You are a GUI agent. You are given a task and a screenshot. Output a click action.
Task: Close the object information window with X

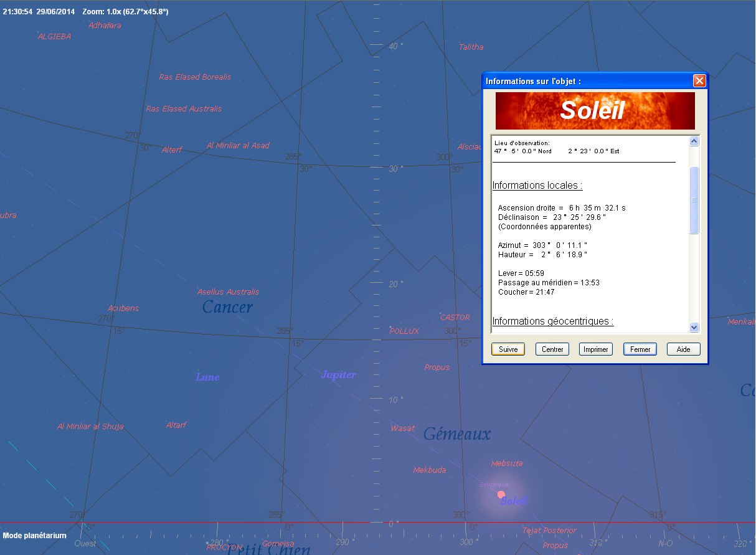click(699, 81)
